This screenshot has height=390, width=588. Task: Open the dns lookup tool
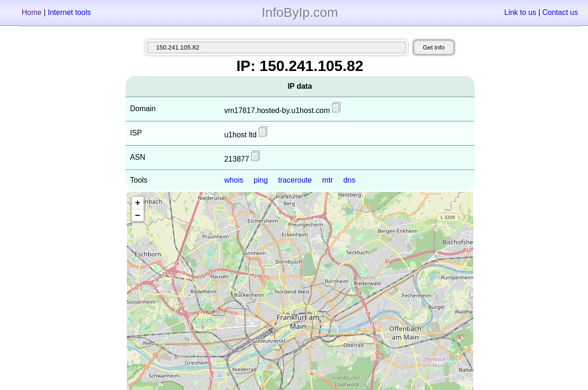tap(349, 180)
